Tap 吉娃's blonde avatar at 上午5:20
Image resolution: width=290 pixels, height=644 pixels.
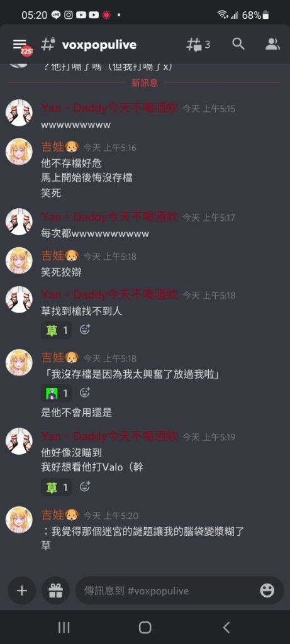pos(19,519)
